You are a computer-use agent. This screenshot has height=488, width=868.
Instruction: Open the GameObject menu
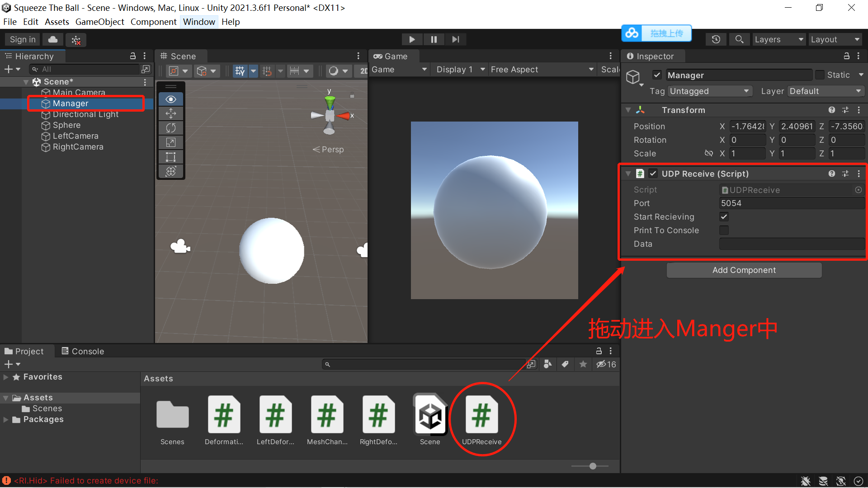[99, 22]
